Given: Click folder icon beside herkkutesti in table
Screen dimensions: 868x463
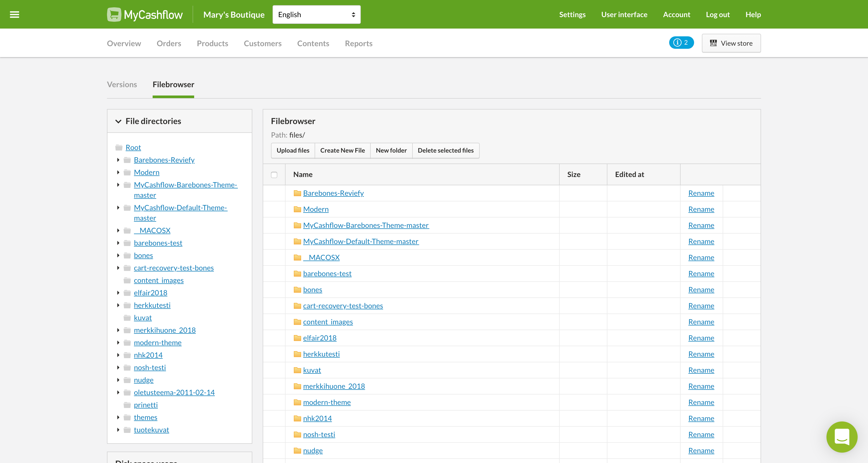Looking at the screenshot, I should point(297,354).
